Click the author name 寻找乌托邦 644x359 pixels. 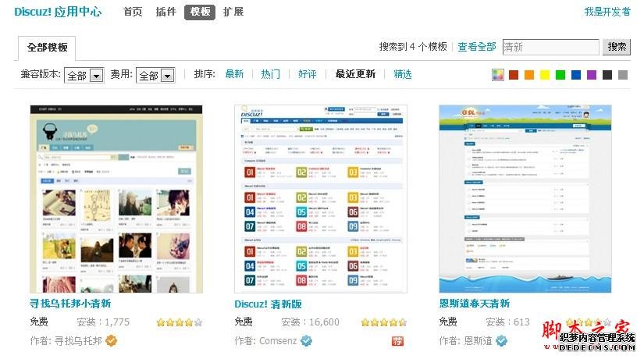pos(78,341)
